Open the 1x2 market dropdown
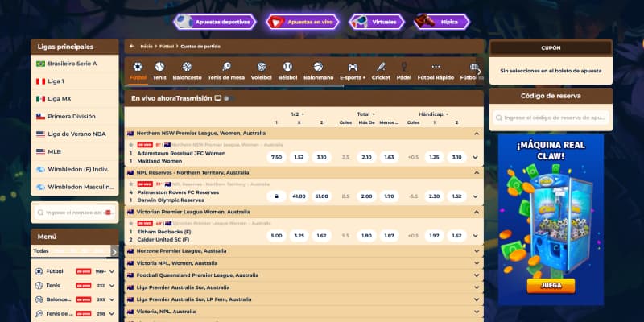Screen dimensions: 644x322 pyautogui.click(x=299, y=114)
